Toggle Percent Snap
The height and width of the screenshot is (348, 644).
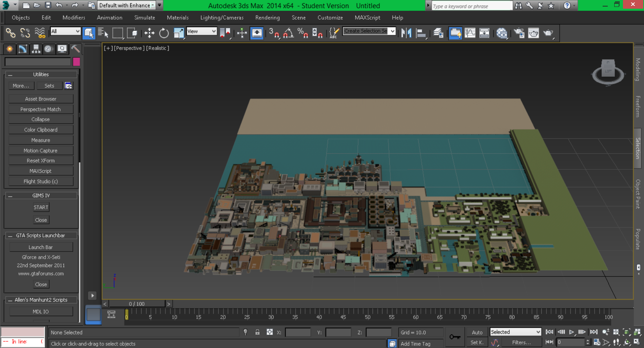pyautogui.click(x=303, y=33)
